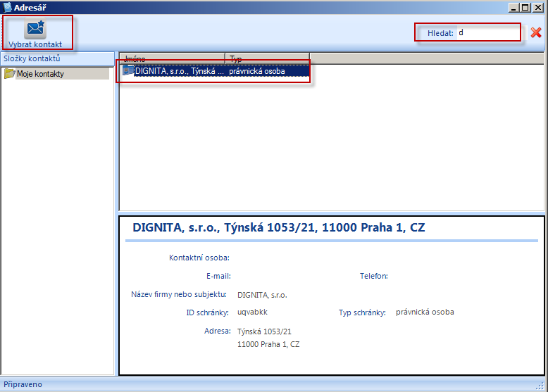Click the Vybrat kontakt label
This screenshot has height=392, width=548.
tap(35, 44)
